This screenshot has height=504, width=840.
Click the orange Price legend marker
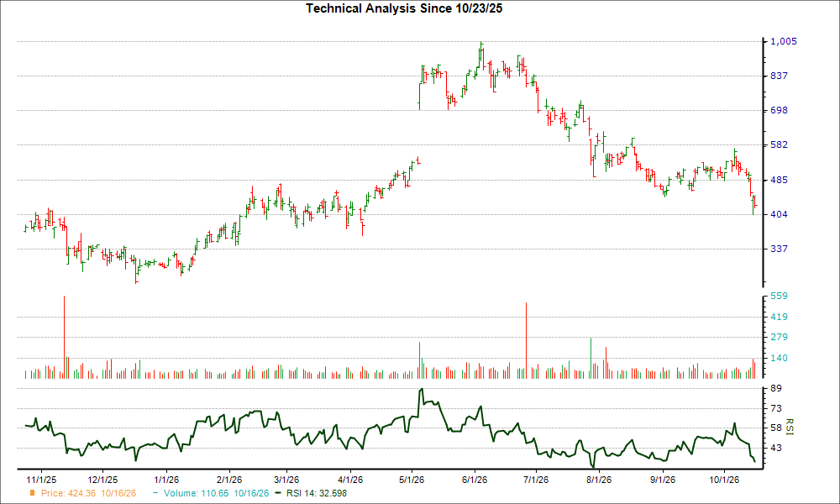(33, 493)
